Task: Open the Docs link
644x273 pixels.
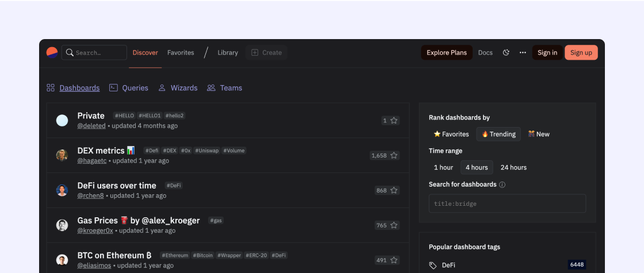Action: 485,52
